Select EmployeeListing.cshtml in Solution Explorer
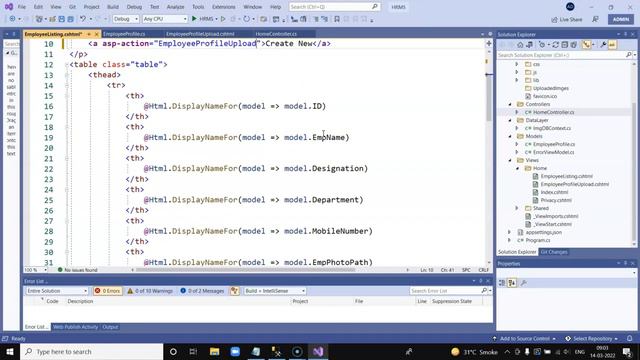Screen dimensions: 640x360 (567, 176)
